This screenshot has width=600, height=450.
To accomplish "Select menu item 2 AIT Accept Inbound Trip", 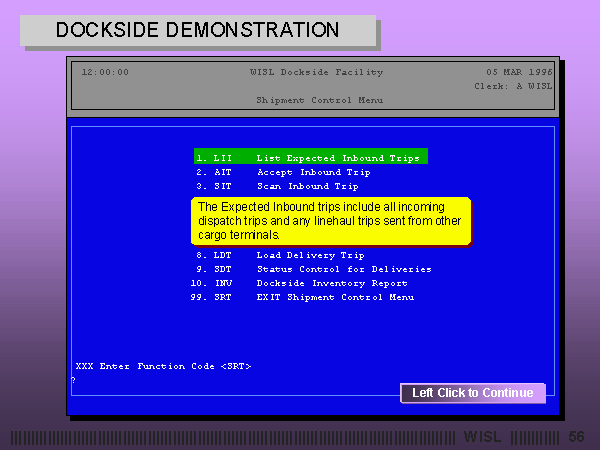I will tap(283, 172).
